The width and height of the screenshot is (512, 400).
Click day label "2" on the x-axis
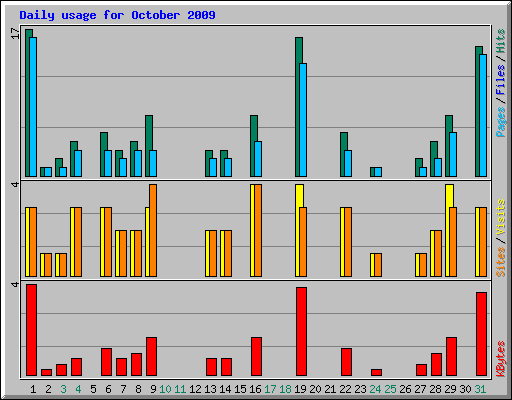48,389
